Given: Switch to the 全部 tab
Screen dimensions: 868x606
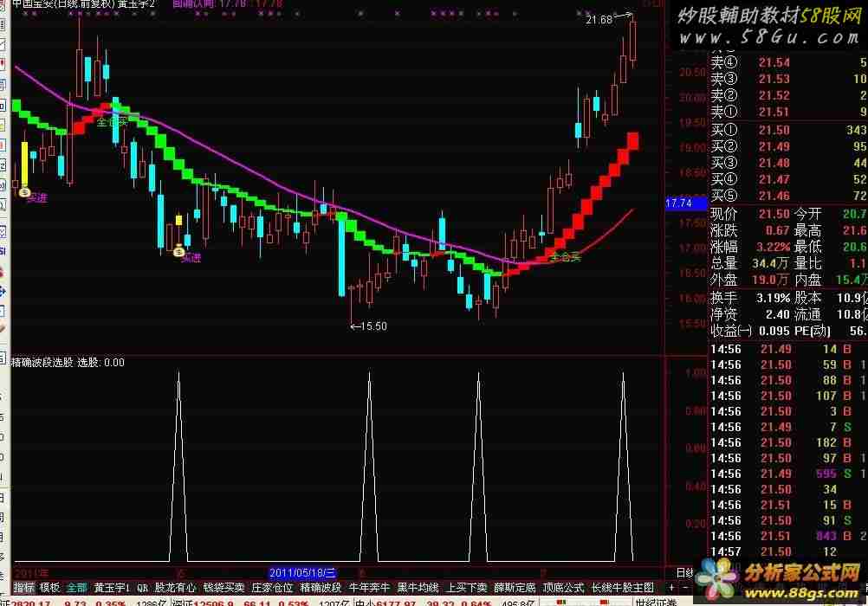Looking at the screenshot, I should (77, 587).
